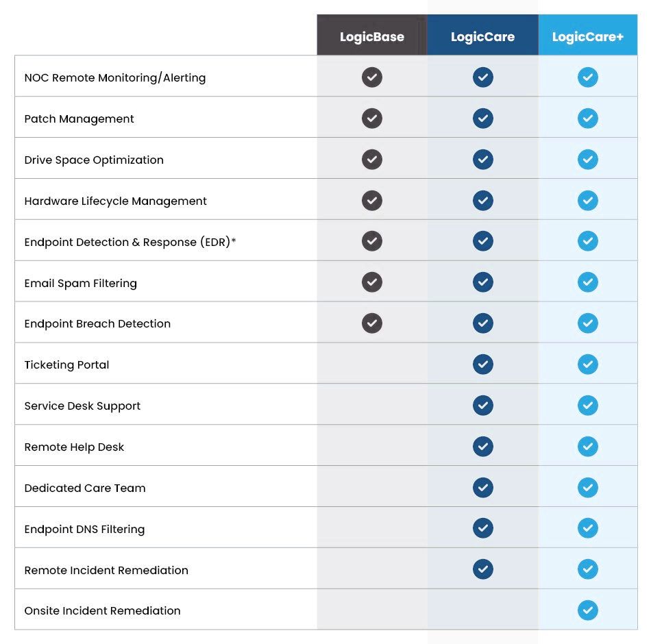Click the Onsite Incident Remediation row label

[102, 611]
